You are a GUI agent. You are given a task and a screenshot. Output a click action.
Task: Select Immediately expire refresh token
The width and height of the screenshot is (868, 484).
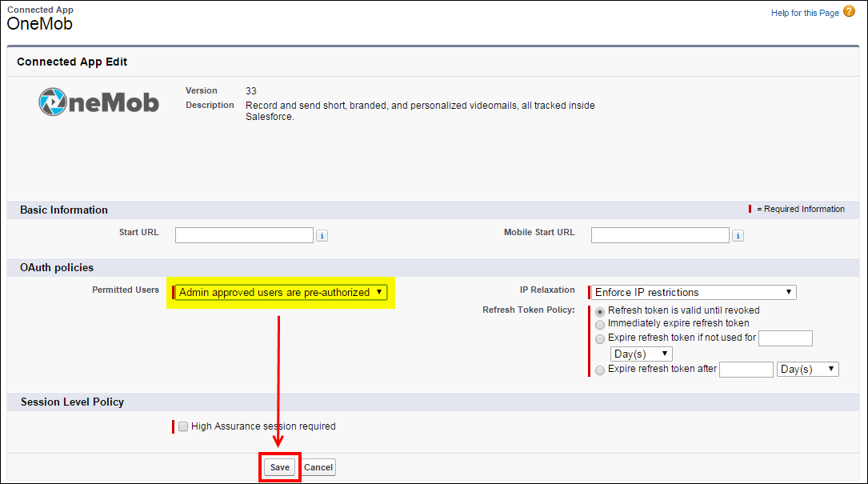(600, 325)
